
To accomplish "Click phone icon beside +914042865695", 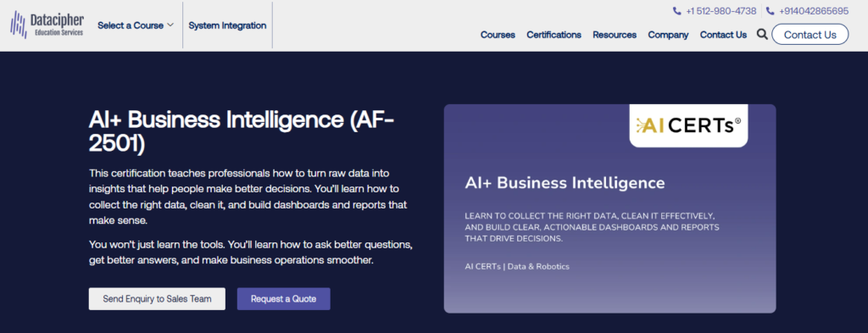I will pos(770,11).
